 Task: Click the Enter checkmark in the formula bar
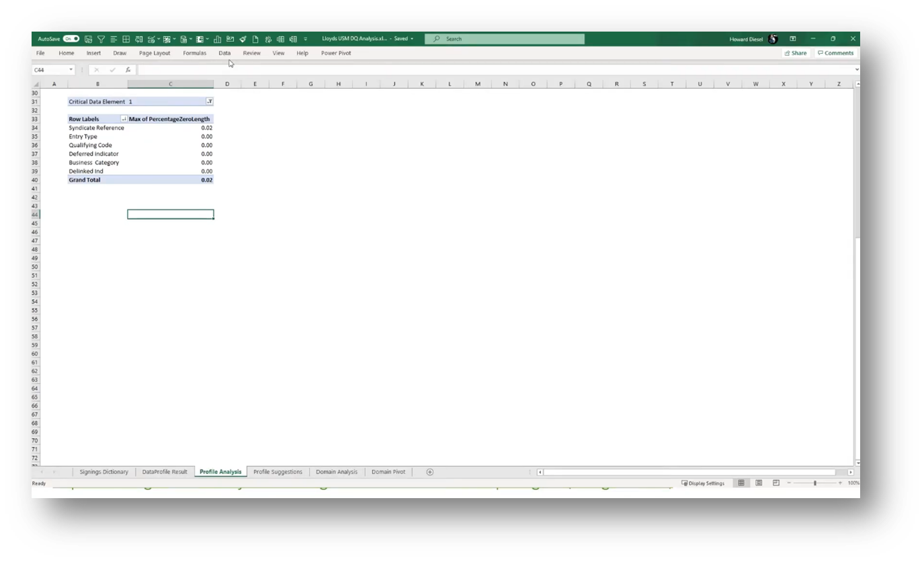(112, 70)
